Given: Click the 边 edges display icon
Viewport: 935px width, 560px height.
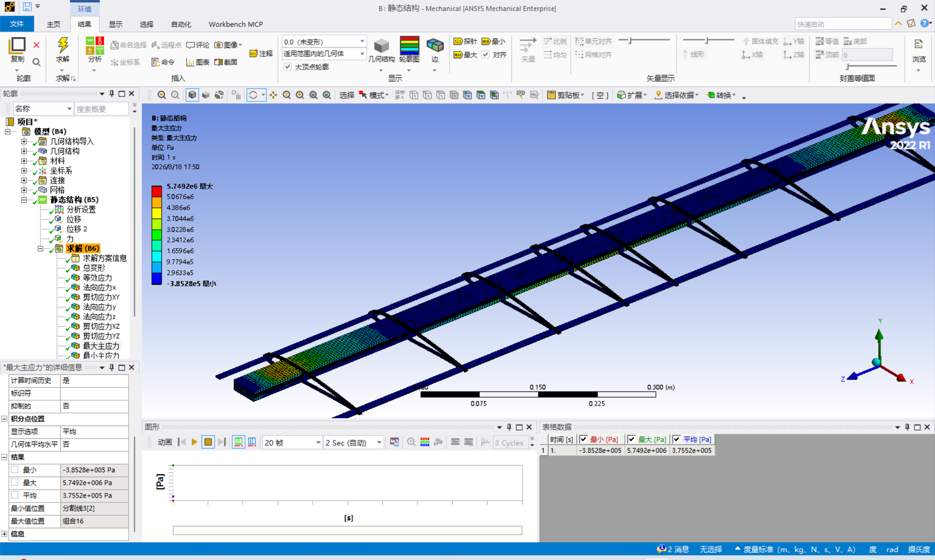Looking at the screenshot, I should pos(435,45).
